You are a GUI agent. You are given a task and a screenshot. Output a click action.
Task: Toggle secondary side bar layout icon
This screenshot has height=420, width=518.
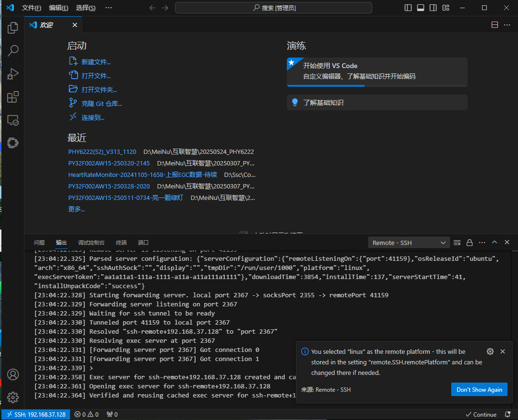[433, 8]
